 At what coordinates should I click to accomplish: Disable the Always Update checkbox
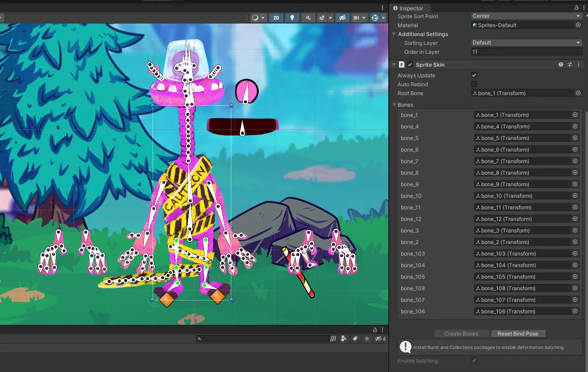pyautogui.click(x=474, y=76)
